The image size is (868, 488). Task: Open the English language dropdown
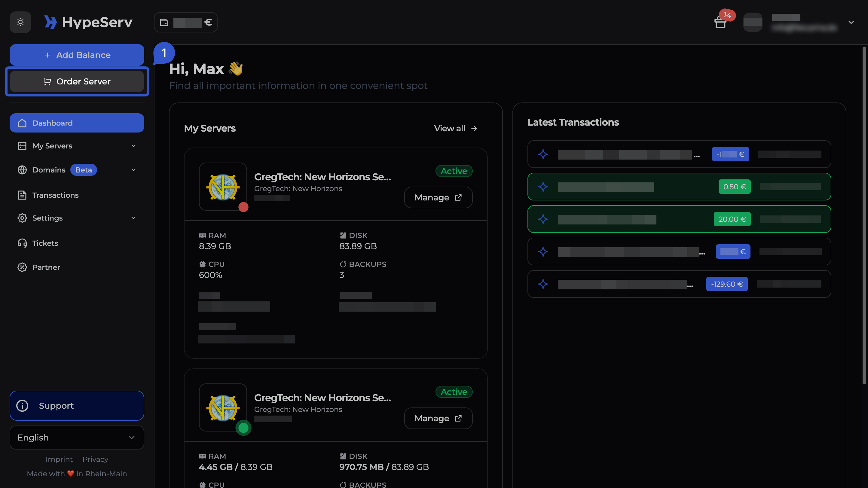[x=77, y=438]
